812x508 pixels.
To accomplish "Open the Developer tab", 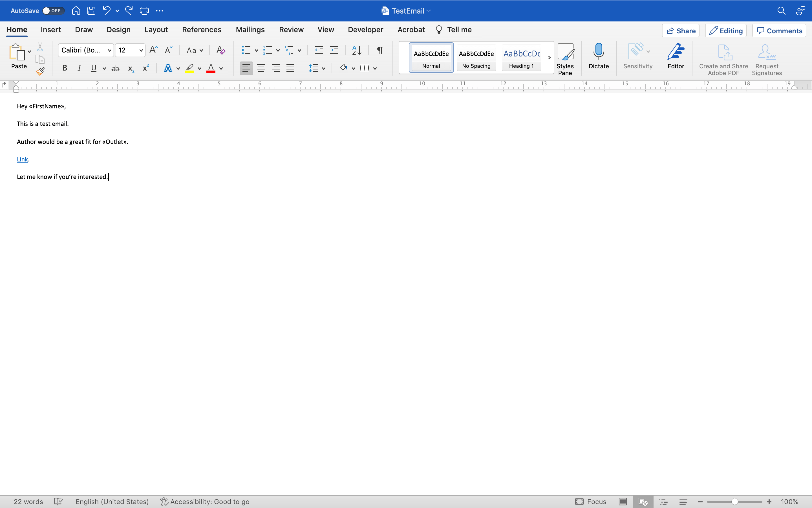I will click(x=365, y=30).
